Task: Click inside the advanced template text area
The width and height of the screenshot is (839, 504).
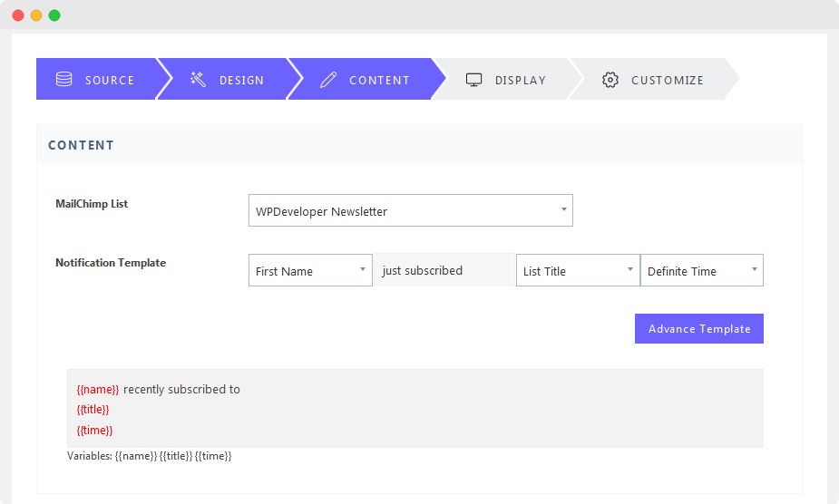Action: pyautogui.click(x=415, y=408)
